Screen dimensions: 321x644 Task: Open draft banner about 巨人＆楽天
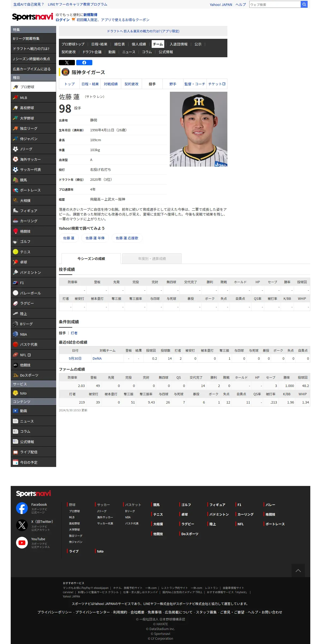pos(143,31)
